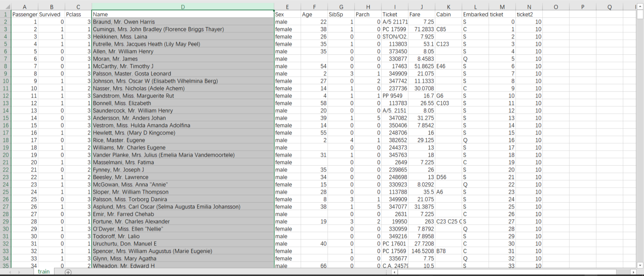Click cabin cell C123
The height and width of the screenshot is (276, 644).
click(449, 44)
